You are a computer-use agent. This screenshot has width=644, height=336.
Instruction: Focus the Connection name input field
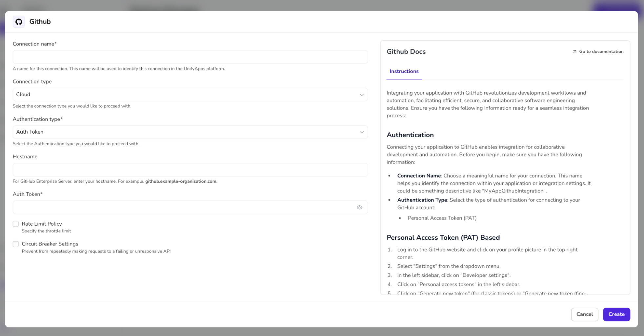coord(190,57)
